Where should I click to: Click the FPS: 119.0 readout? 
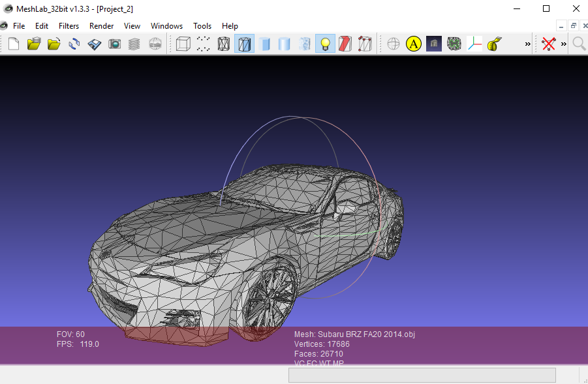coord(78,344)
